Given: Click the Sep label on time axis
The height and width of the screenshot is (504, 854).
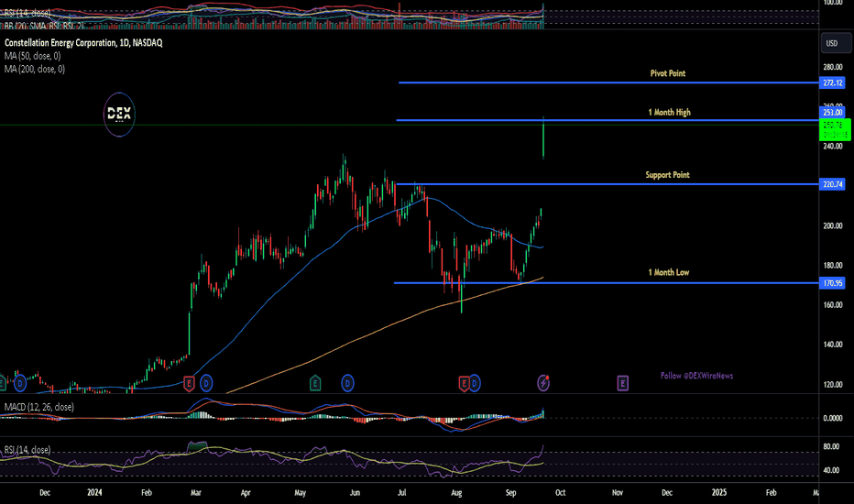Looking at the screenshot, I should [510, 493].
